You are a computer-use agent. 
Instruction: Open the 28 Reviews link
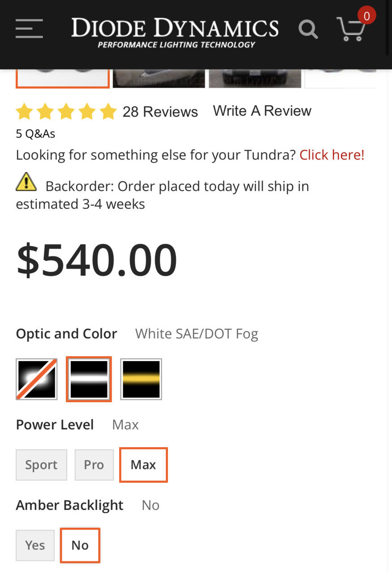pos(160,112)
